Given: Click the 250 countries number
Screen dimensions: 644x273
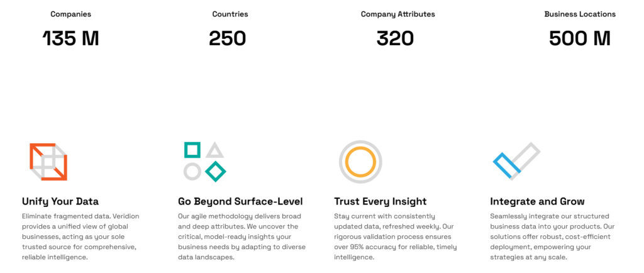Looking at the screenshot, I should pyautogui.click(x=228, y=38).
